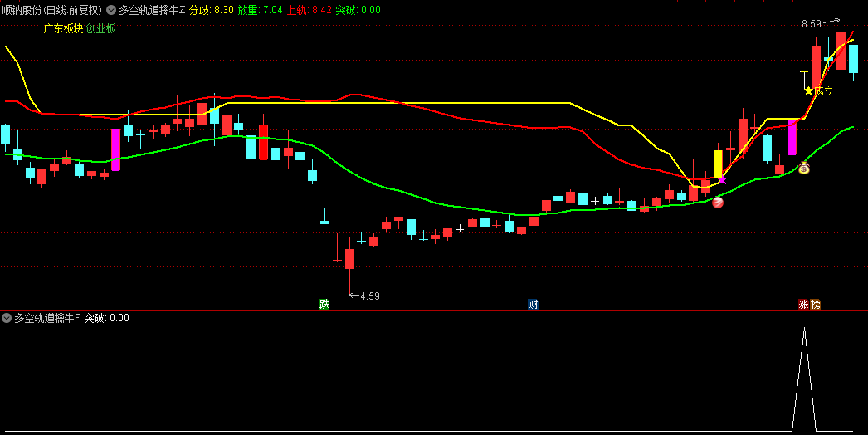Select the 多空轨道擒牛F indicator name

(x=47, y=318)
